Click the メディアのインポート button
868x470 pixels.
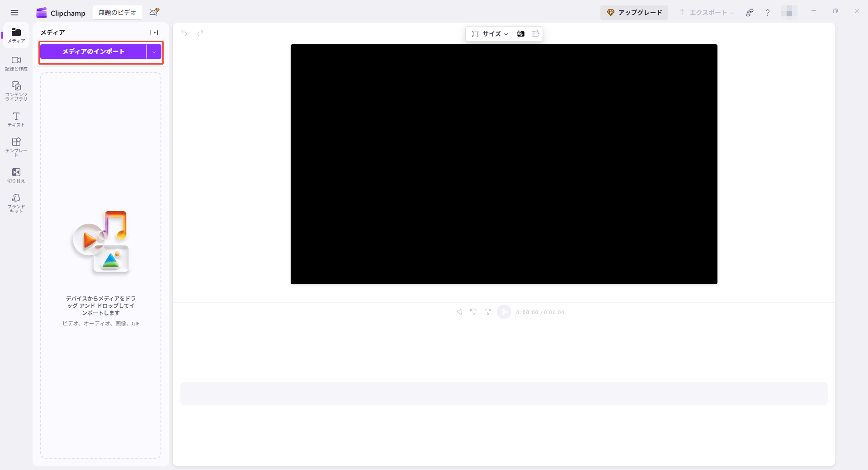tap(94, 52)
